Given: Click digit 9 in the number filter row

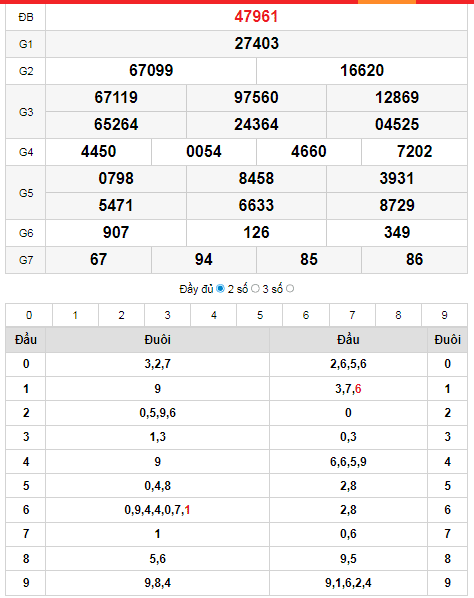Looking at the screenshot, I should click(x=444, y=315).
